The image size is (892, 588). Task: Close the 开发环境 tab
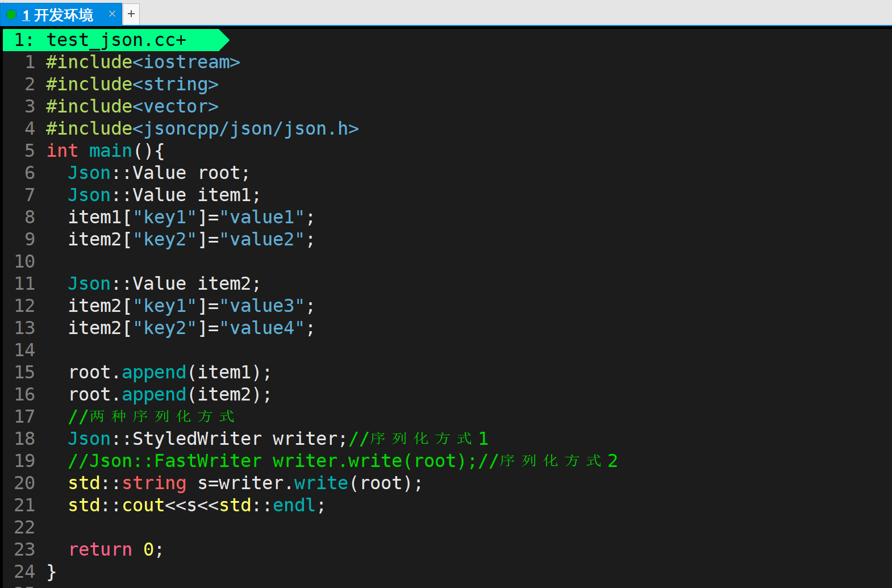[112, 14]
